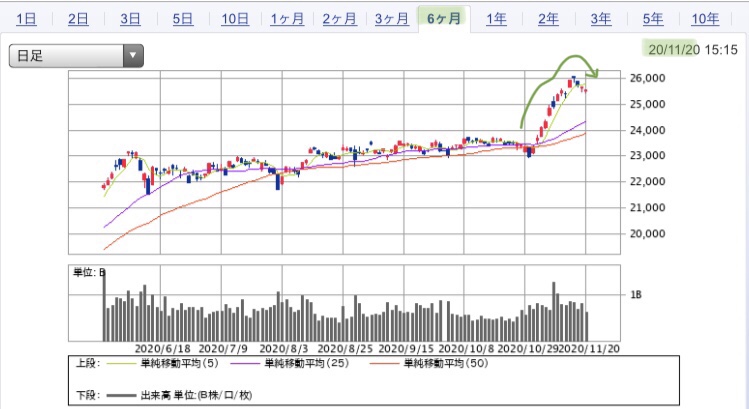Click the 25,000 price axis label
Viewport: 749px width, 409px height.
647,104
